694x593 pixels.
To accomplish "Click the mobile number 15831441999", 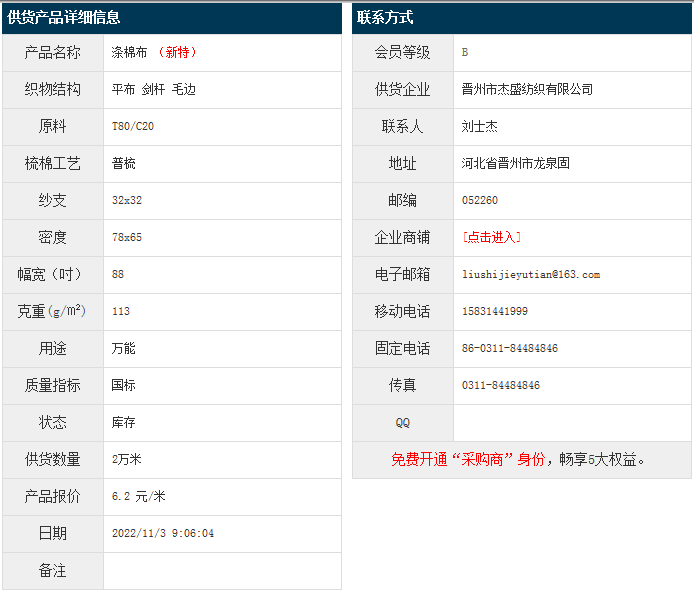I will (494, 311).
